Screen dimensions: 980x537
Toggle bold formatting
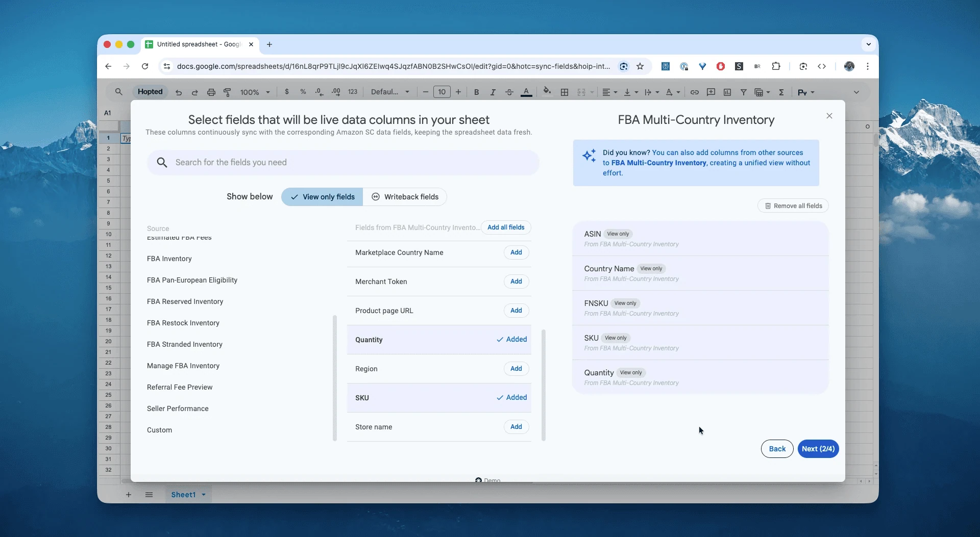click(476, 92)
